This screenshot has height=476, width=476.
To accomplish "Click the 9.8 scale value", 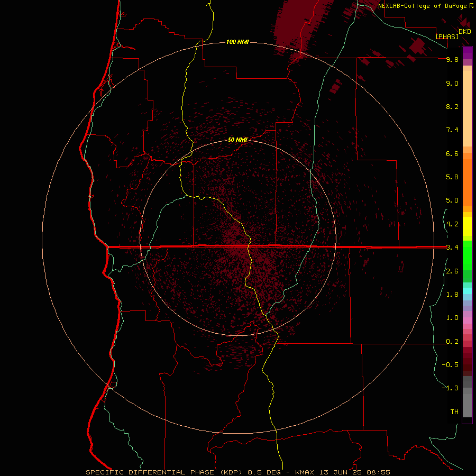I will [x=452, y=59].
